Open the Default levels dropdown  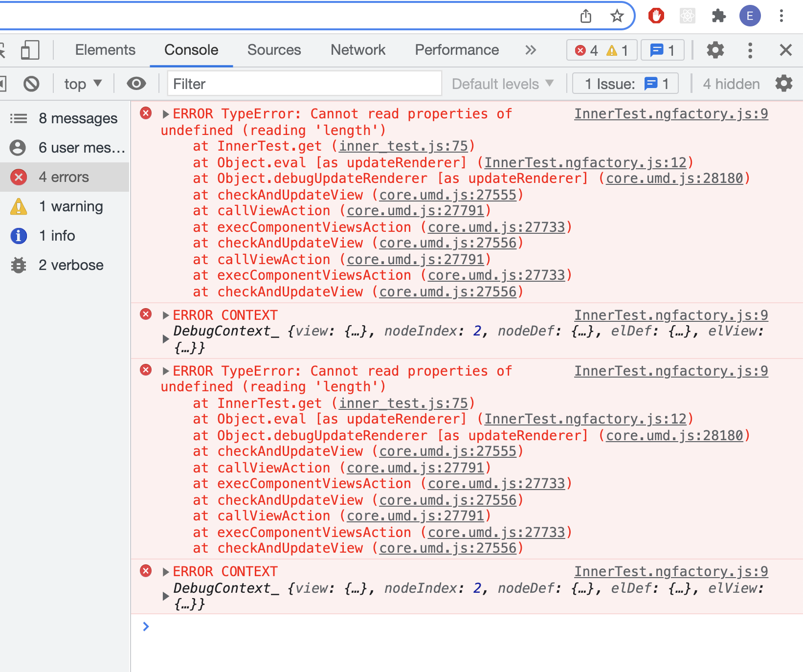(502, 84)
